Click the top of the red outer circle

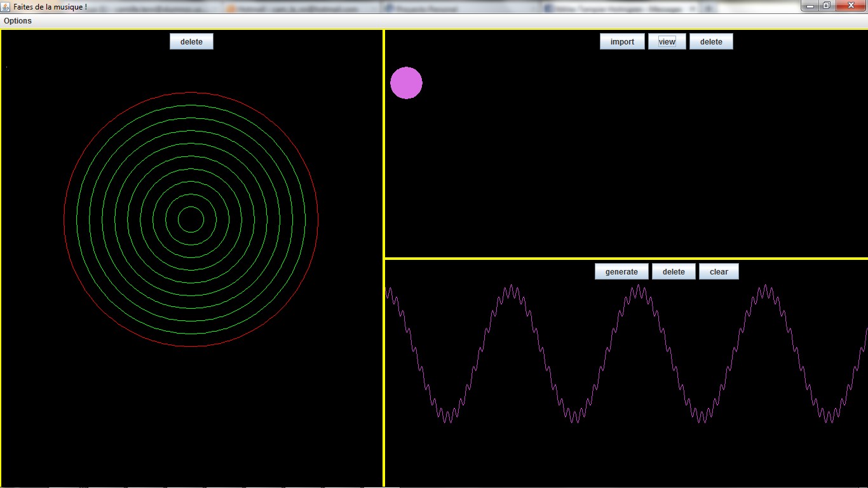coord(191,93)
